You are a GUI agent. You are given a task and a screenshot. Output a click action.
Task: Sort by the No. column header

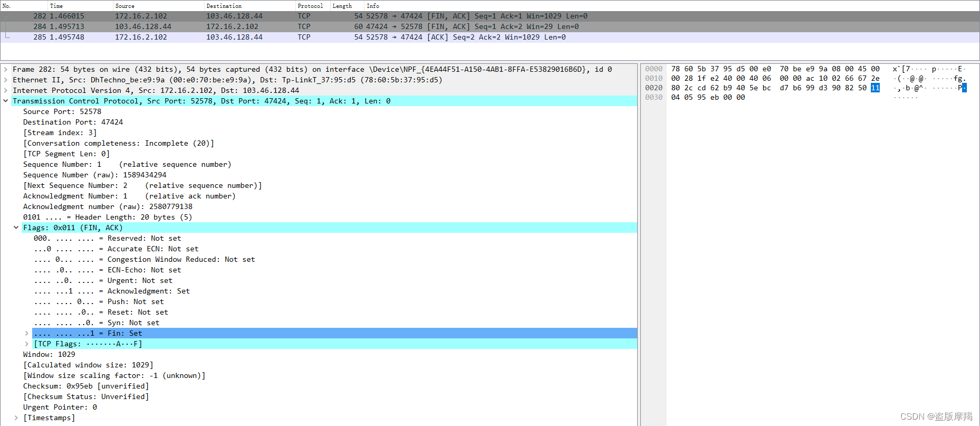pyautogui.click(x=24, y=6)
